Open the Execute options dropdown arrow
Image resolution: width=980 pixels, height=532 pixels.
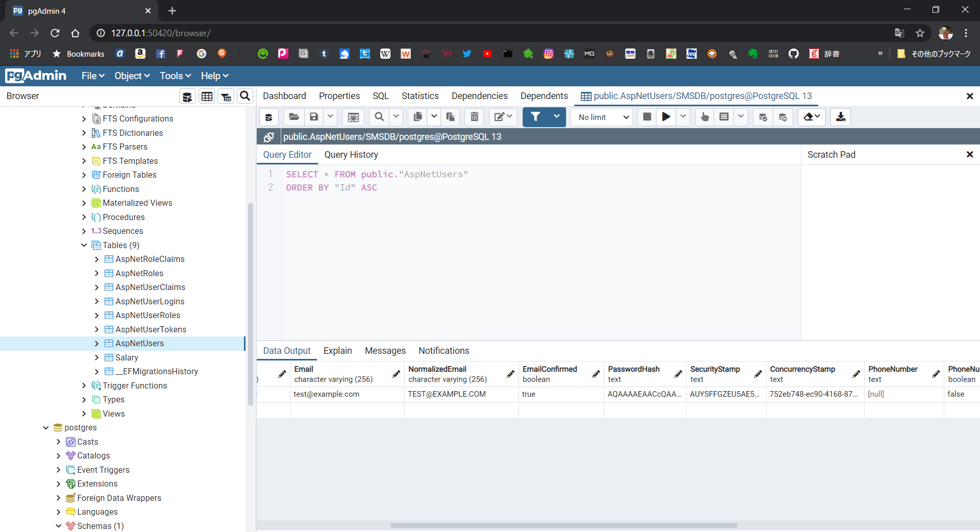pos(683,117)
